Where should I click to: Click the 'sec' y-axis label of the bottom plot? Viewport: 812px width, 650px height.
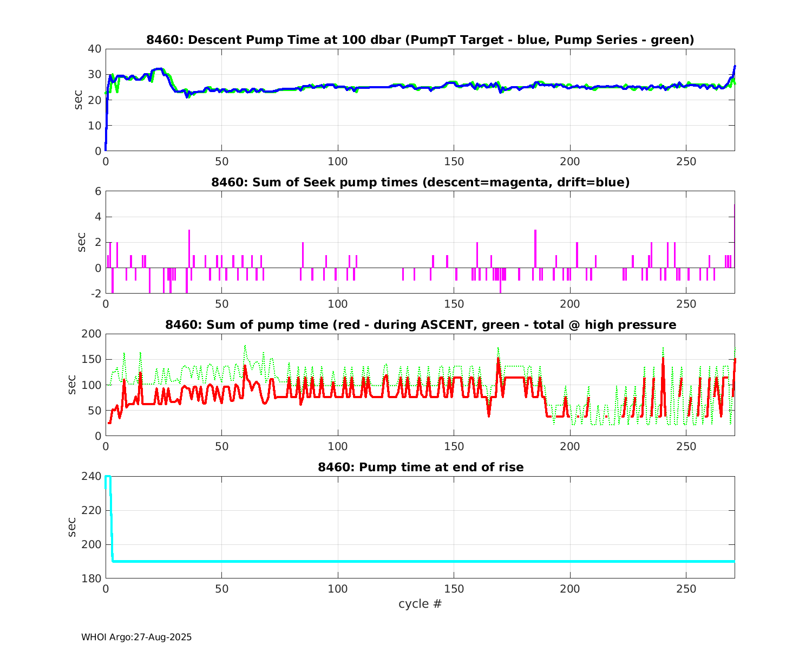coord(72,527)
